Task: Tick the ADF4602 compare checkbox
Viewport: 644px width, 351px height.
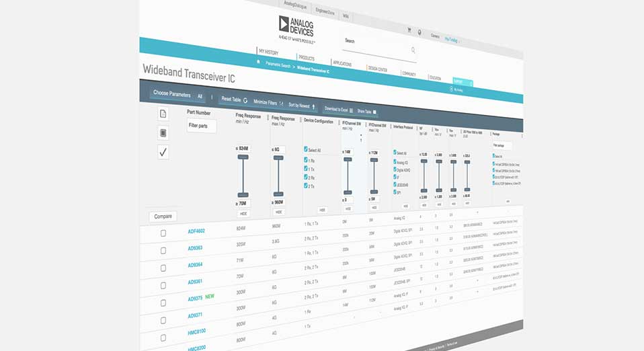Action: (x=163, y=233)
